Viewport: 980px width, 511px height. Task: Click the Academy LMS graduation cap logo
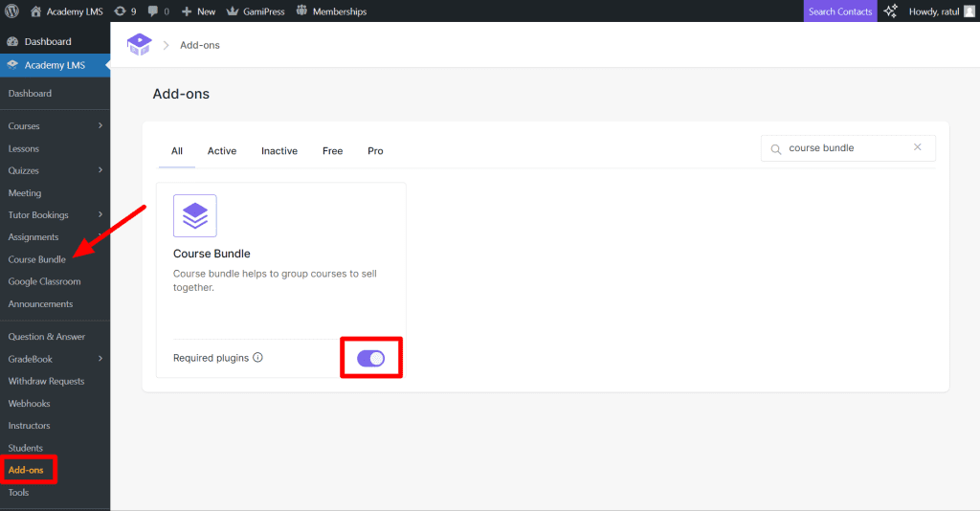click(x=140, y=45)
